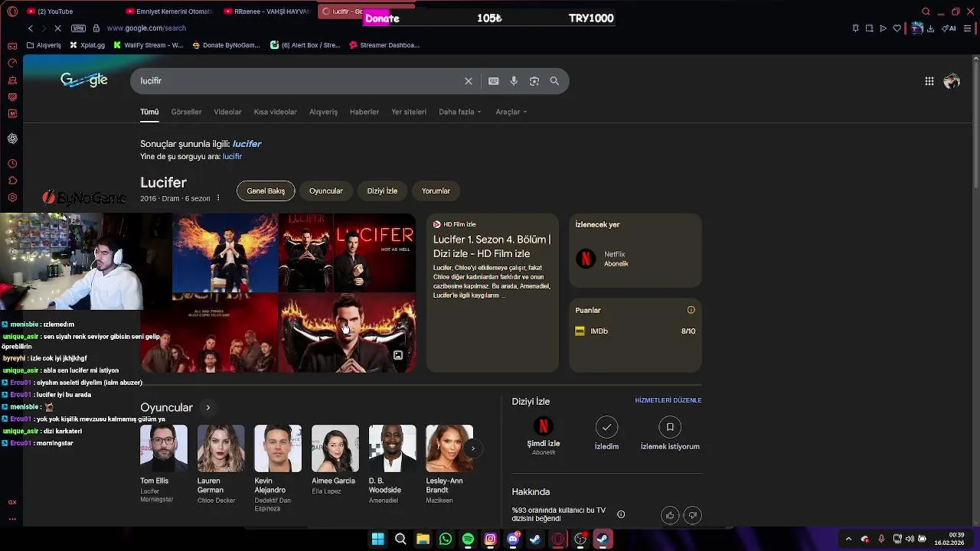
Task: Switch to 'Emniyet Kemerini Otomat' tab
Action: coord(168,11)
